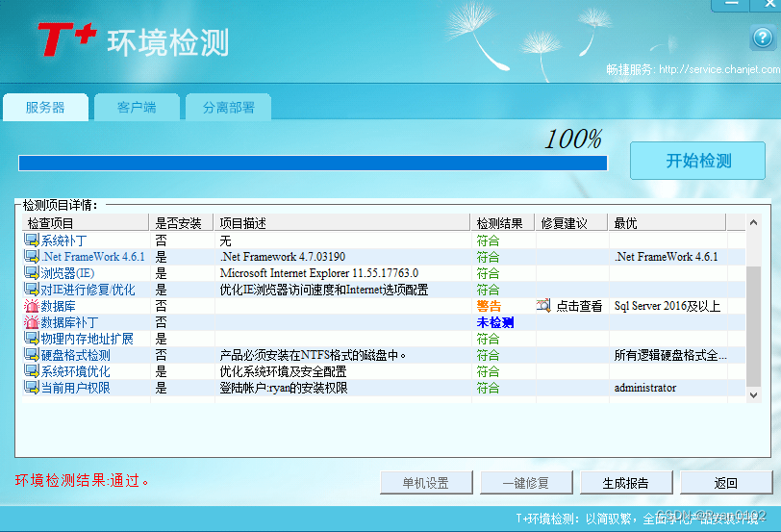Switch to the 服务器 tab
Viewport: 781px width, 532px height.
pos(45,107)
